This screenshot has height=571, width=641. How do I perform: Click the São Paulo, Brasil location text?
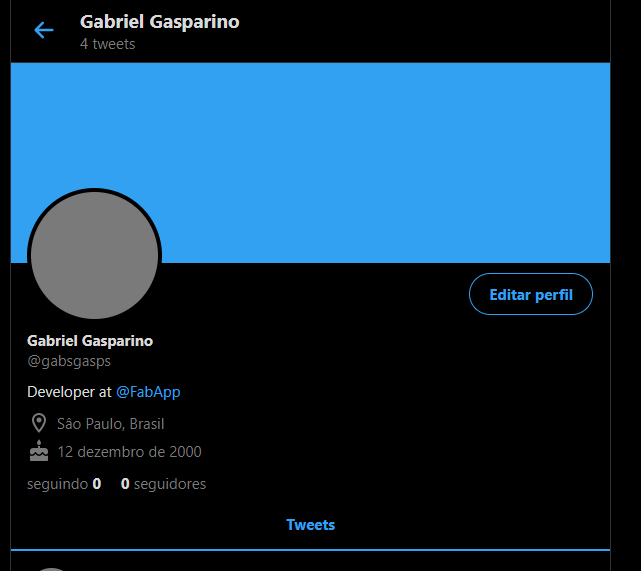pyautogui.click(x=111, y=424)
